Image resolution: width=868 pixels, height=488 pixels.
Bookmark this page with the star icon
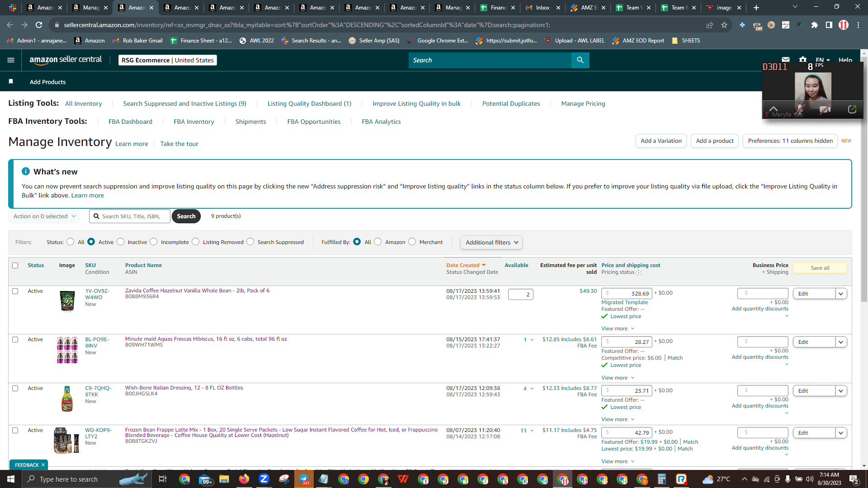[724, 25]
